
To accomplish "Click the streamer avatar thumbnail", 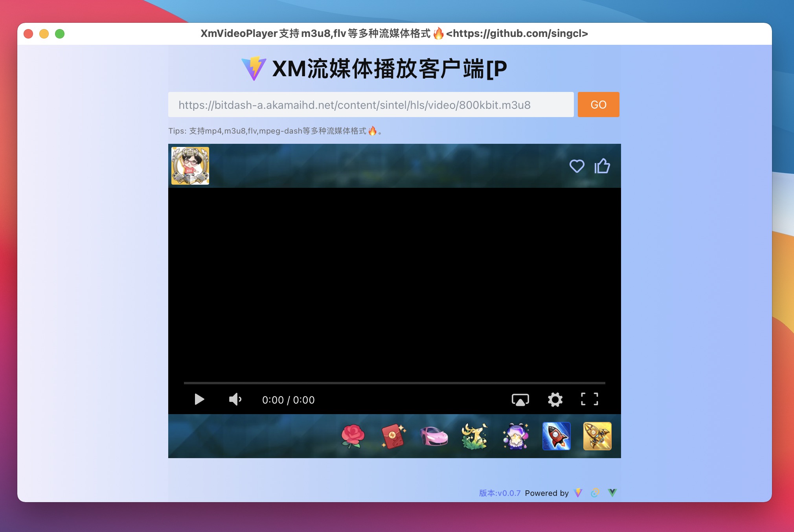I will [x=190, y=166].
